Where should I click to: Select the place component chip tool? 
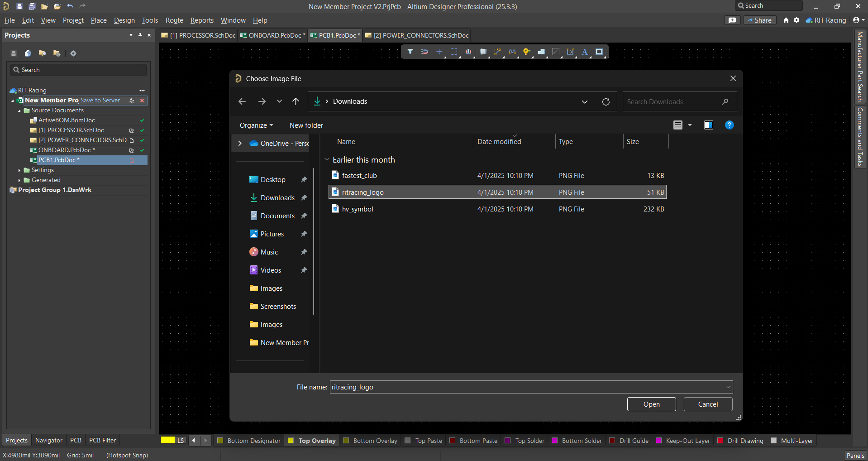(x=483, y=52)
